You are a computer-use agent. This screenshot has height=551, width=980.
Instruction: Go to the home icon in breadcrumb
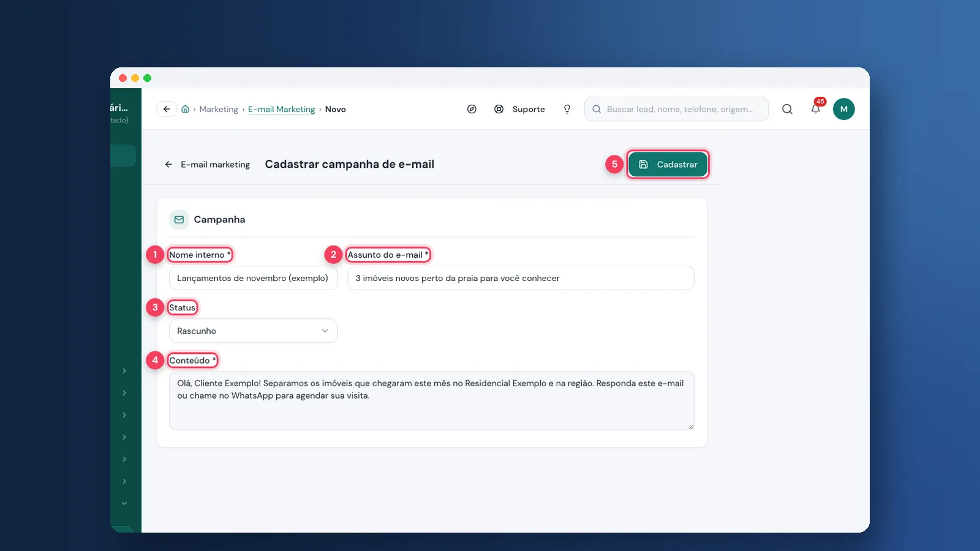185,109
